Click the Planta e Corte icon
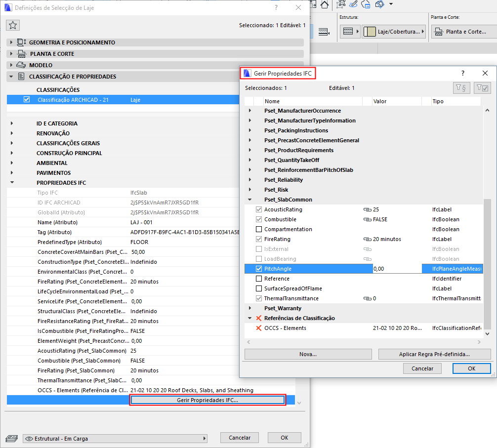Image resolution: width=497 pixels, height=448 pixels. point(438,32)
